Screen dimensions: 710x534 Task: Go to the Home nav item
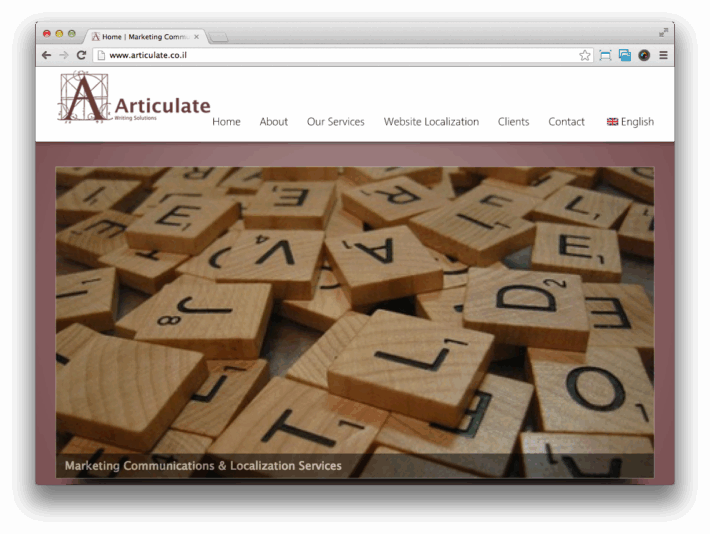click(x=226, y=122)
